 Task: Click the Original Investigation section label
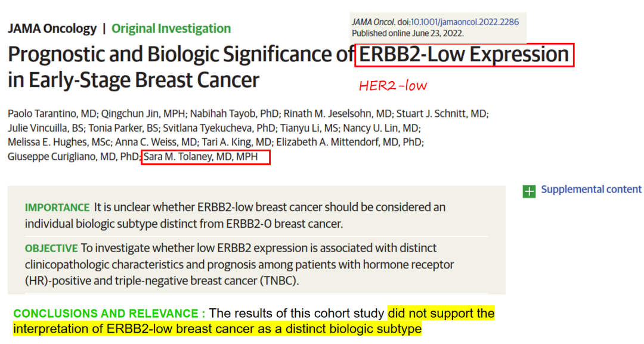(x=171, y=29)
